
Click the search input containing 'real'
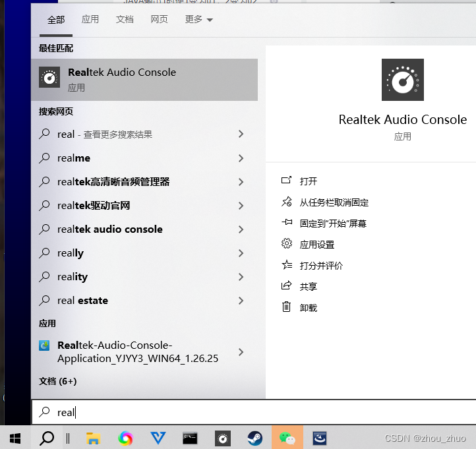254,412
